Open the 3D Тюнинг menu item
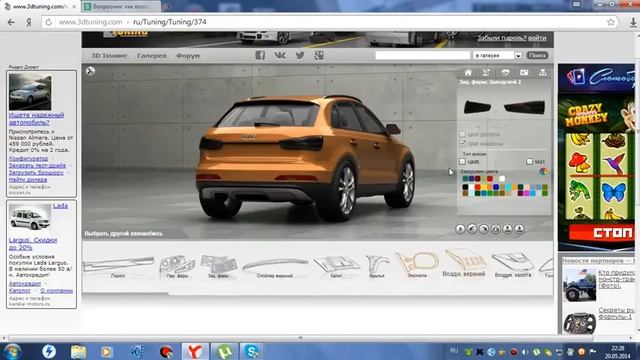The width and height of the screenshot is (640, 360). pyautogui.click(x=109, y=56)
